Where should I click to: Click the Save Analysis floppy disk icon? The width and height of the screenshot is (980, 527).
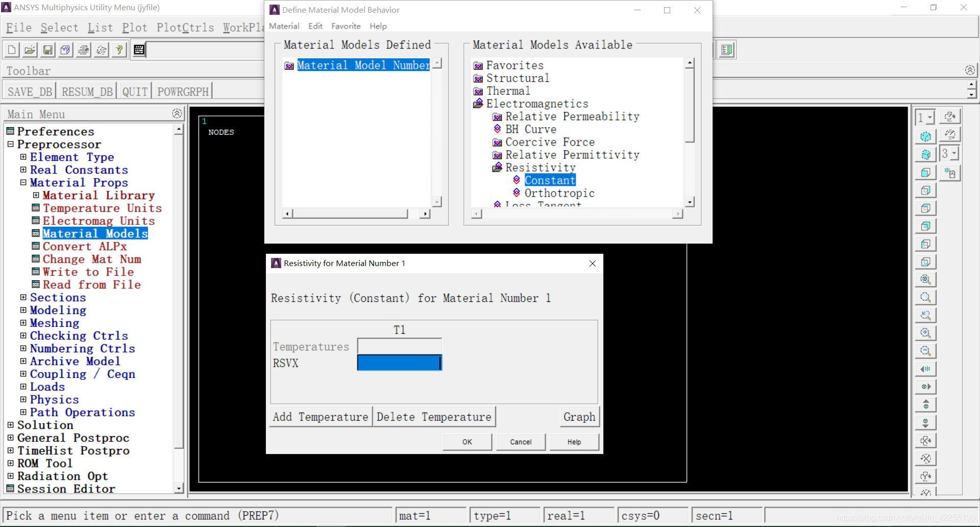47,50
